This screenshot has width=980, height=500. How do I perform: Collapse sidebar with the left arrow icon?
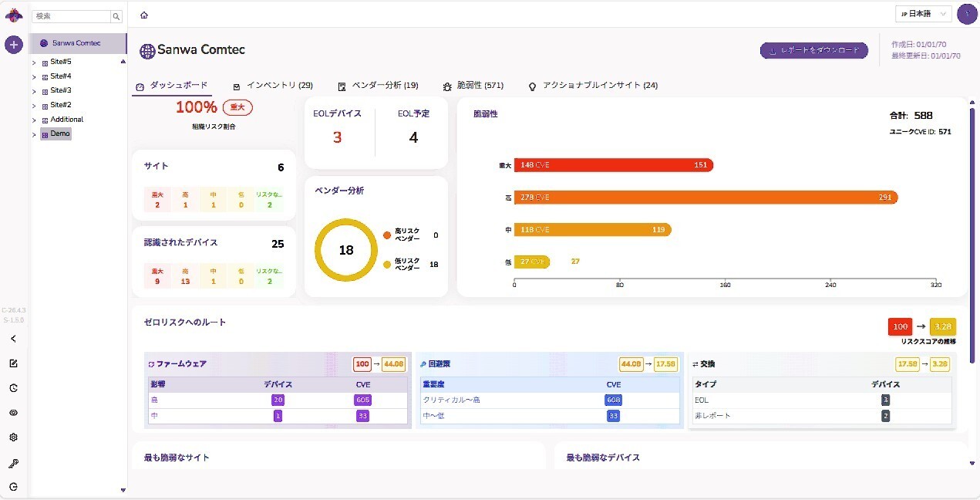click(x=13, y=339)
